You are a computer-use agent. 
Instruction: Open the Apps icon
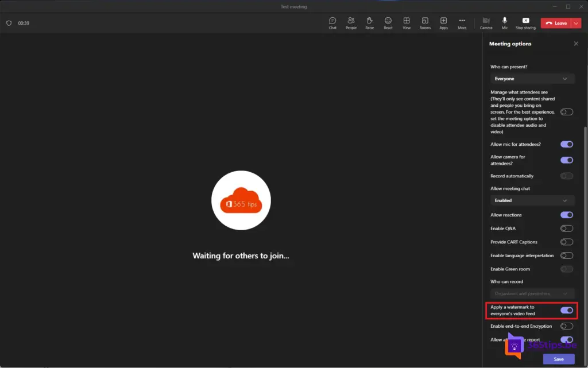[443, 23]
